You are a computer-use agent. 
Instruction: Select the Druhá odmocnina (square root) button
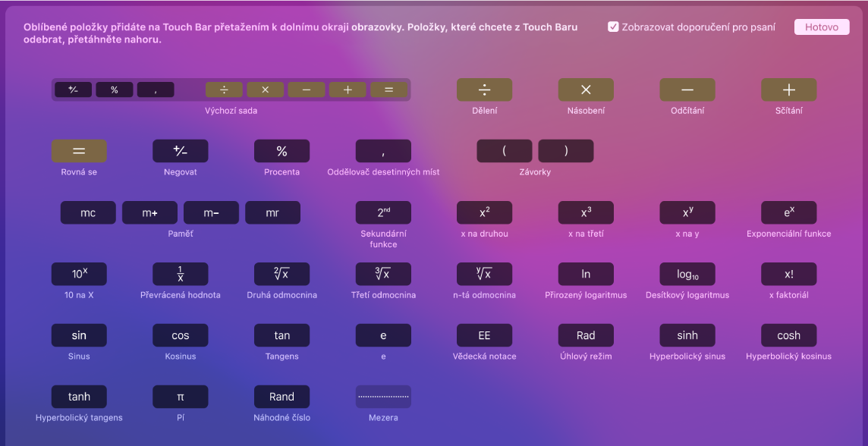point(281,274)
